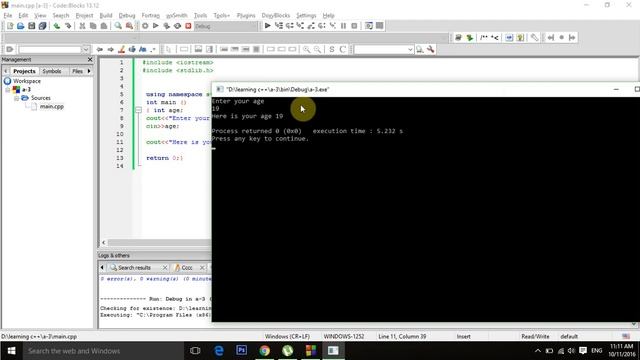
Task: Close the Search results log tab
Action: click(x=165, y=268)
